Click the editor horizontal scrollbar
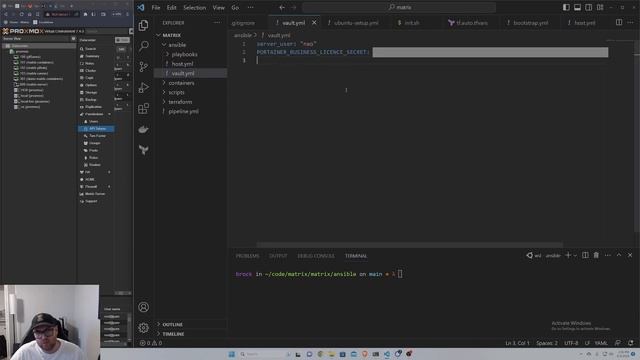The height and width of the screenshot is (360, 640). tap(409, 245)
